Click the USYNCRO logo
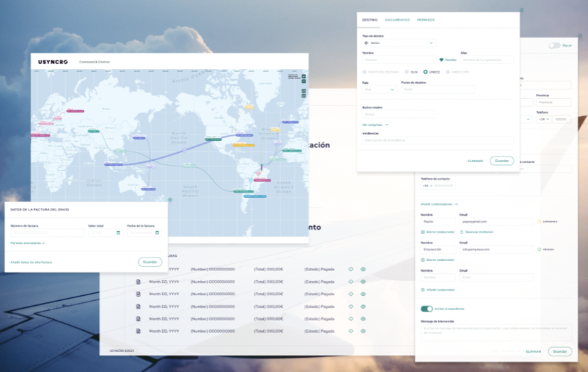Screen dimensions: 588x372 coord(53,62)
